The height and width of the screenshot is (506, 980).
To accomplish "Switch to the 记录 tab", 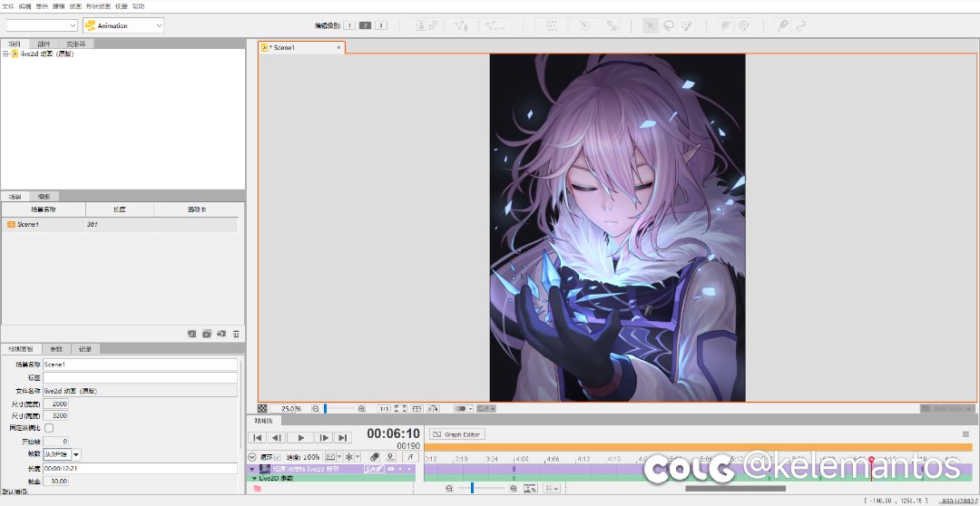I will click(85, 348).
